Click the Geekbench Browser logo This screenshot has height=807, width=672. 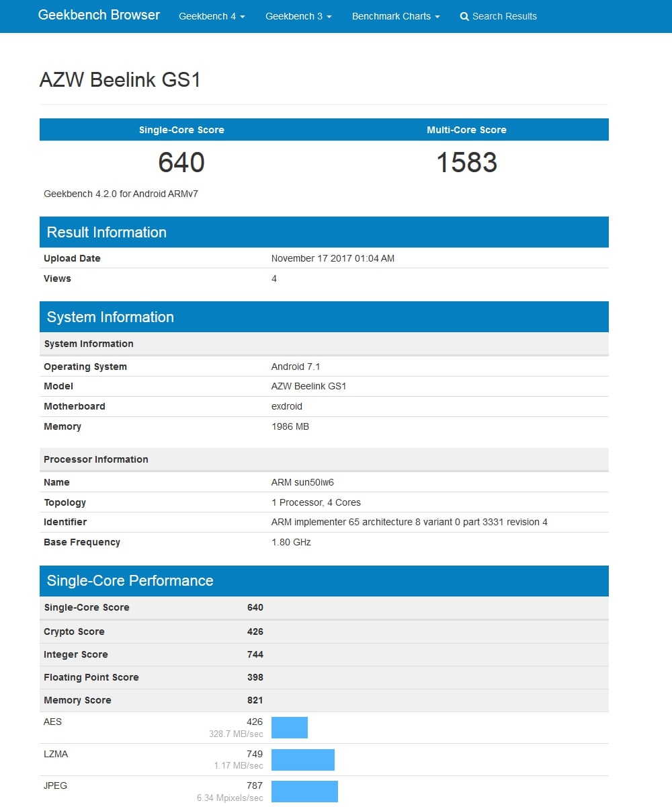click(99, 15)
